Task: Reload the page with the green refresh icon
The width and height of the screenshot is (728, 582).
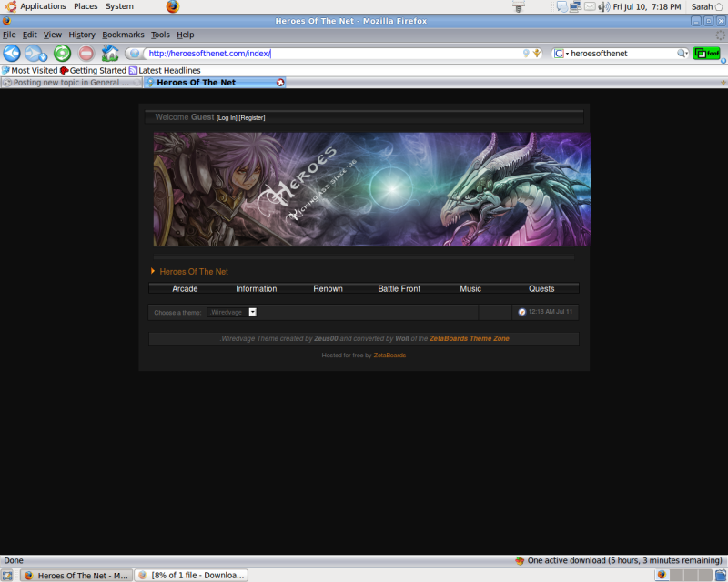Action: click(62, 54)
